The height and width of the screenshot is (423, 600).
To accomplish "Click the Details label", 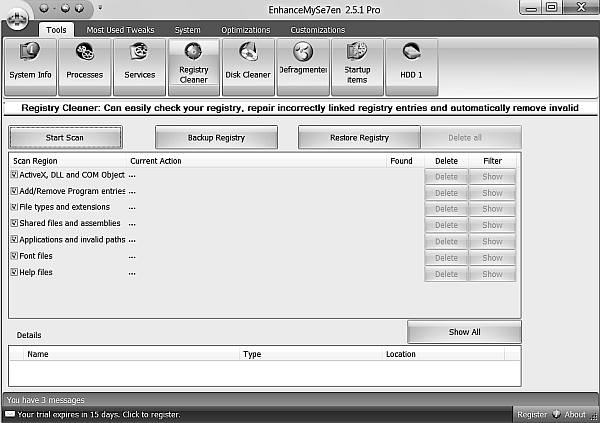I will click(x=29, y=335).
